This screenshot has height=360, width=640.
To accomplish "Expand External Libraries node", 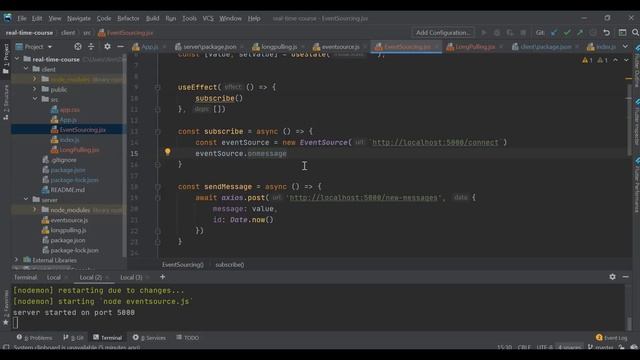I will click(17, 260).
